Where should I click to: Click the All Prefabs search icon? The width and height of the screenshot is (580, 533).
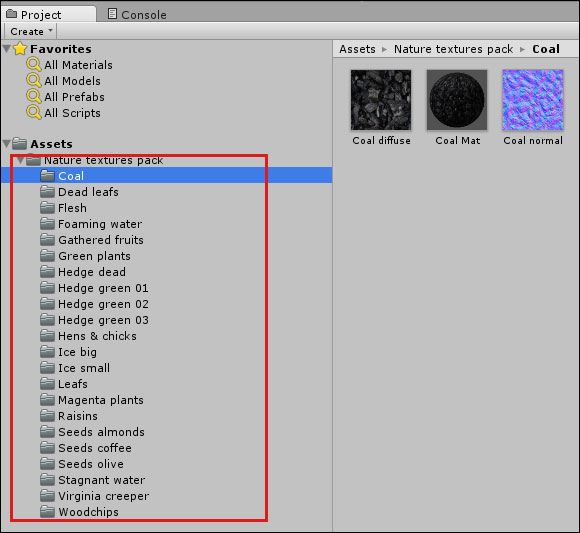tap(33, 96)
